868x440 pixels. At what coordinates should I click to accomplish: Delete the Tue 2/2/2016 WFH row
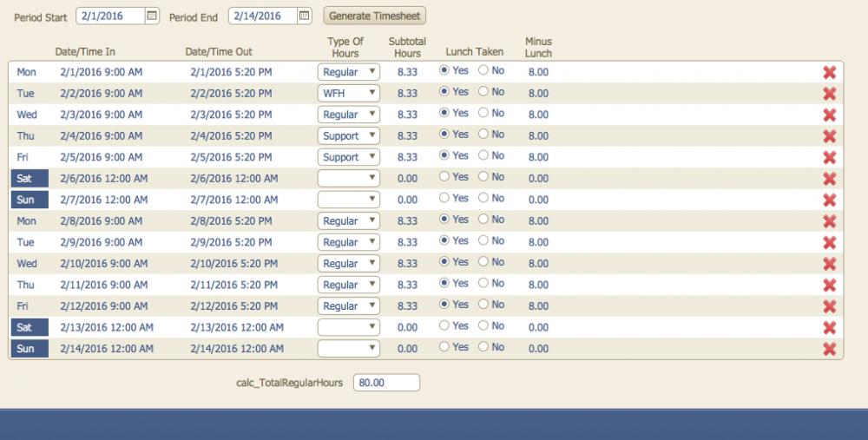[829, 94]
